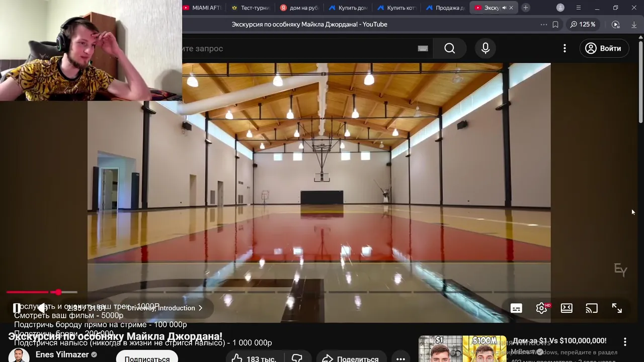Toggle subtitles with the captions icon
Screen dimensions: 644x362
(516, 308)
